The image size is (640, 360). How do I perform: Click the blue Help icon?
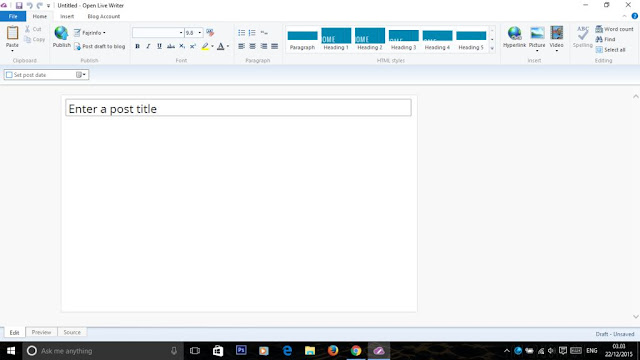(x=635, y=16)
